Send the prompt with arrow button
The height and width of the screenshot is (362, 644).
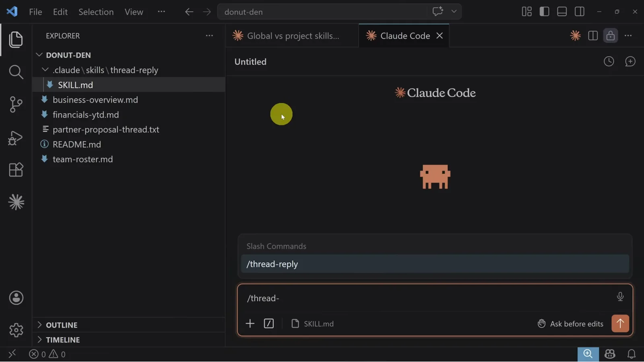point(620,323)
